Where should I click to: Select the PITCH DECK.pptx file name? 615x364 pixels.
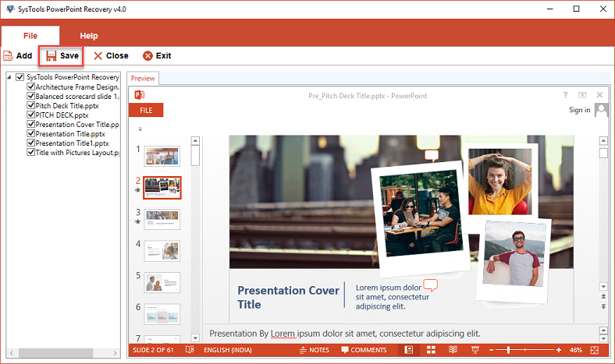62,115
